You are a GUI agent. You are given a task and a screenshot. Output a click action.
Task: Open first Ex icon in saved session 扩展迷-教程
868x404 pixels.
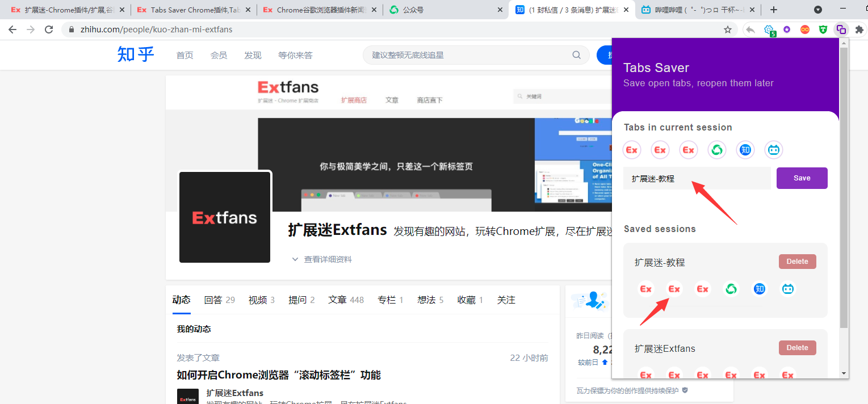646,289
